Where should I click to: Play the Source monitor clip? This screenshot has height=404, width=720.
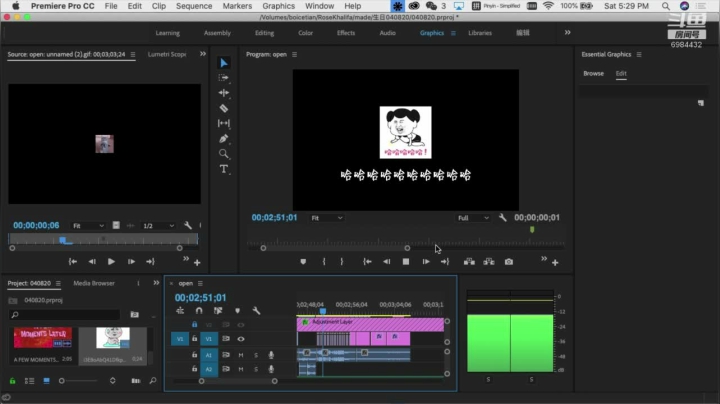(111, 262)
